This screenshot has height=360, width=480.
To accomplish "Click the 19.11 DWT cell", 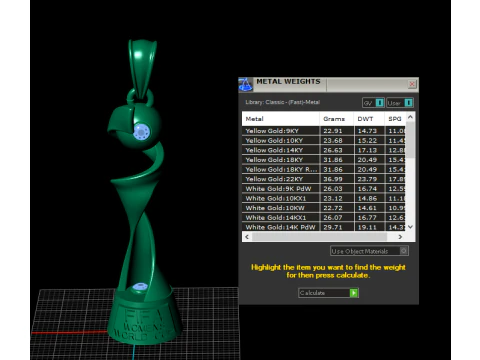I will 369,227.
